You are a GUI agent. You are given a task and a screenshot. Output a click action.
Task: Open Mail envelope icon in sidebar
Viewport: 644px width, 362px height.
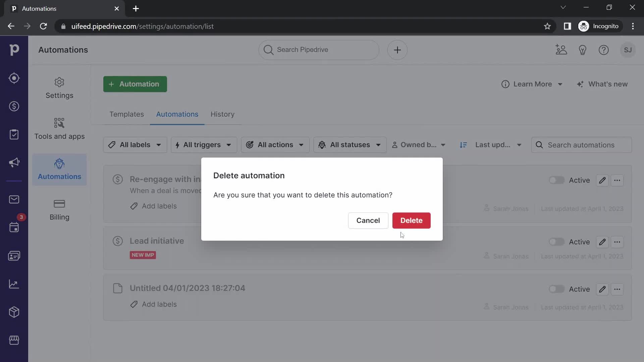point(14,199)
